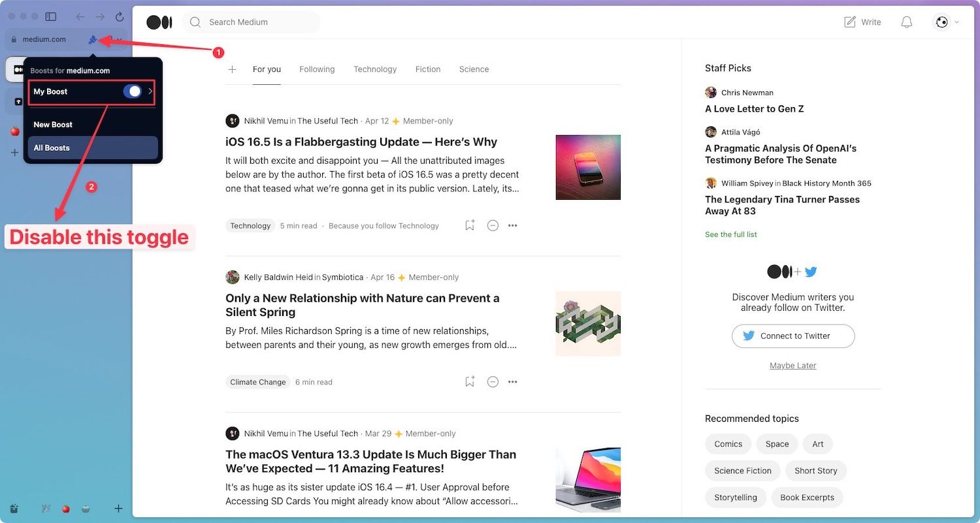Select the Book Excerpts topic
This screenshot has height=523, width=980.
808,498
